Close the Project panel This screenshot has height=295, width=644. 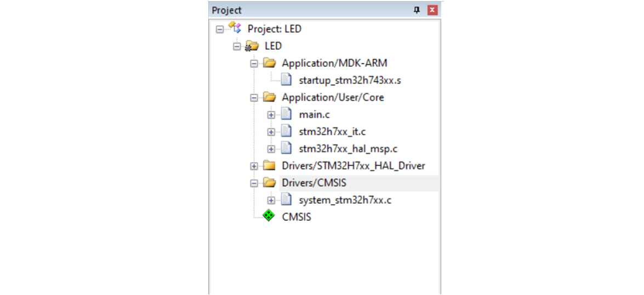(432, 10)
